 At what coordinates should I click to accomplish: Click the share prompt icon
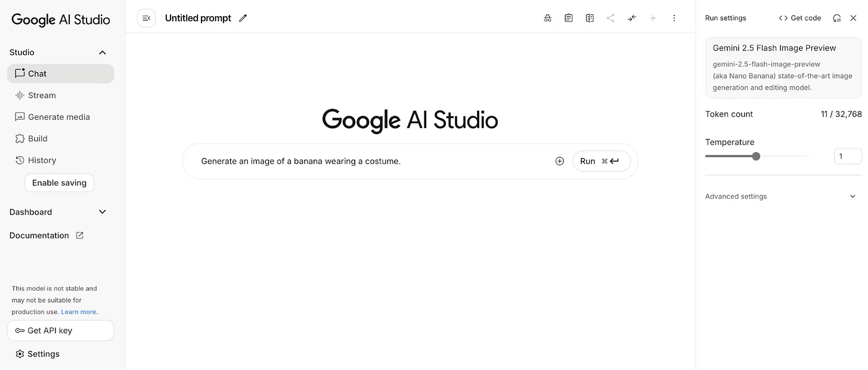(610, 18)
